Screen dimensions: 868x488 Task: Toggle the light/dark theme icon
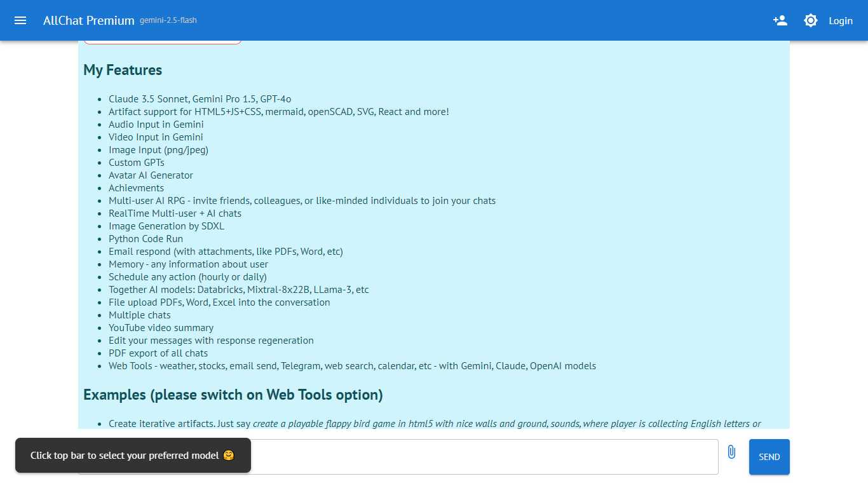click(x=811, y=20)
